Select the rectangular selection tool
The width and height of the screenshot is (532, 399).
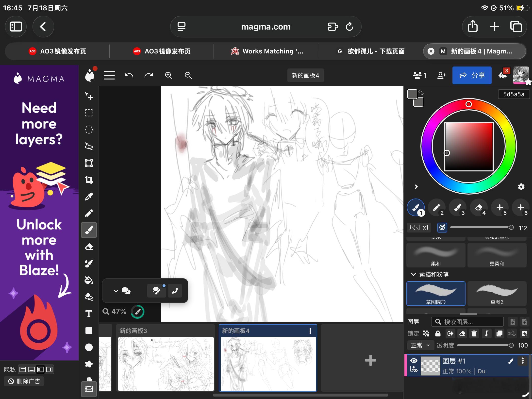(x=89, y=113)
